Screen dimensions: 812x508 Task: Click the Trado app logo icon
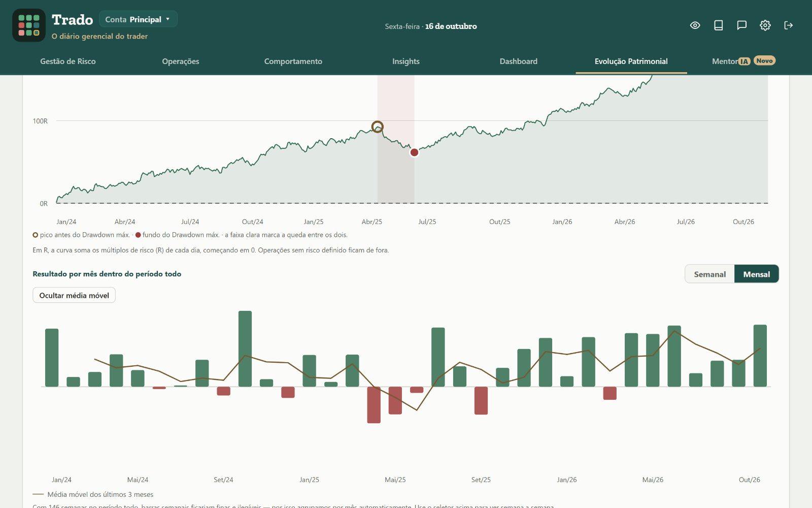pos(29,25)
